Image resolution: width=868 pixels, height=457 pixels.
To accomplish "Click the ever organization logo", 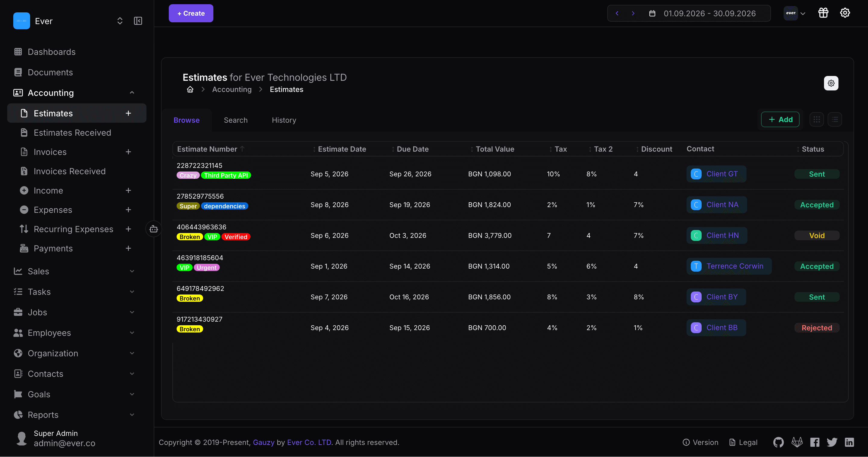I will [791, 13].
